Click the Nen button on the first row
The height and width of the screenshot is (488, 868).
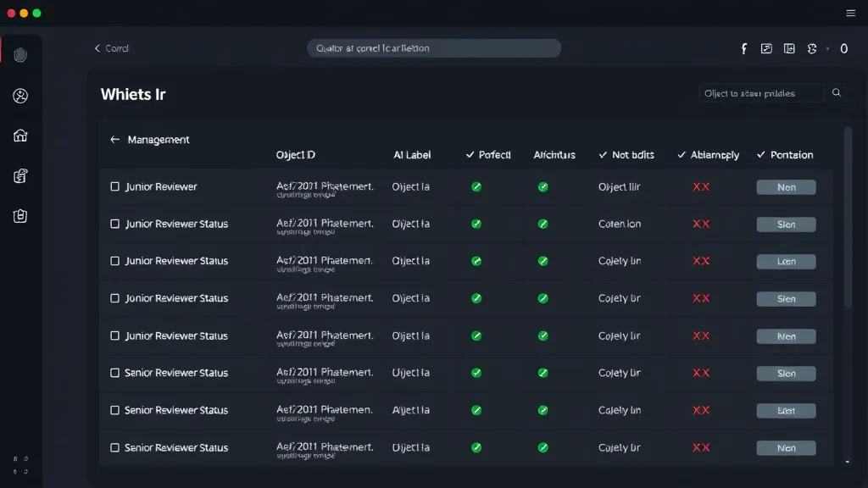[x=786, y=186]
